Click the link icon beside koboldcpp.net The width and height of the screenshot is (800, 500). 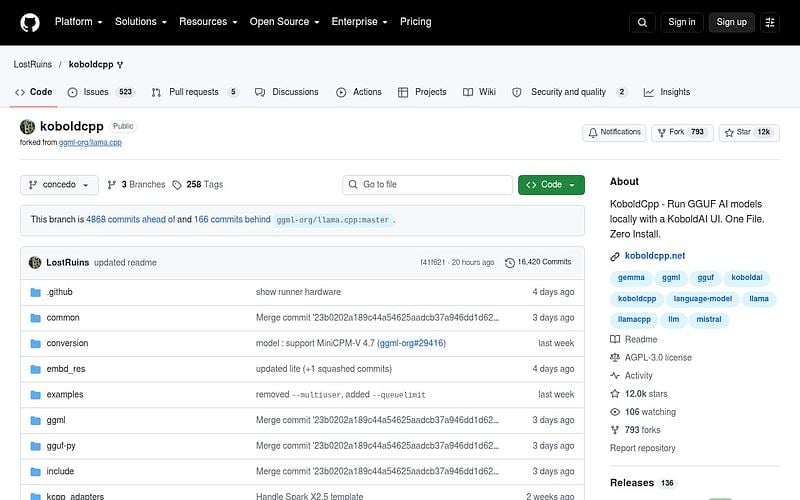(x=615, y=256)
